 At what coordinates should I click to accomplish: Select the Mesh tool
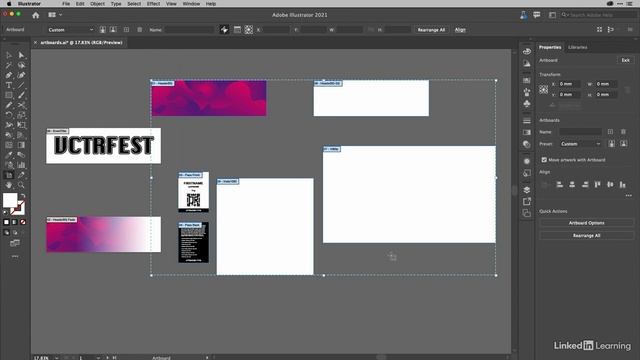(9, 145)
